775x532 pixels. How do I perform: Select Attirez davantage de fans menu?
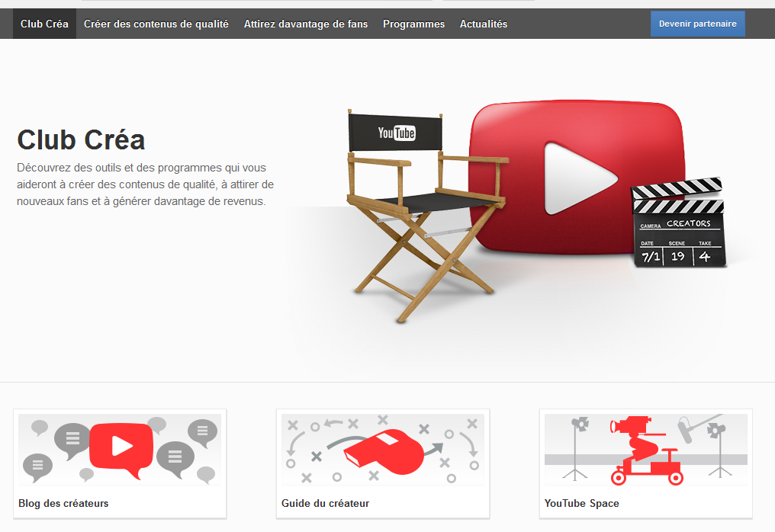[x=306, y=24]
